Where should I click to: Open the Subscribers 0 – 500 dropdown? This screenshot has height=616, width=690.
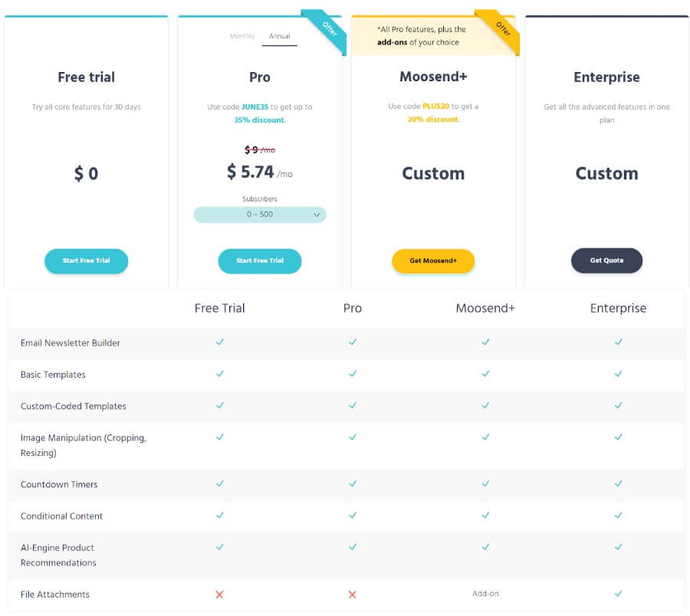[260, 215]
